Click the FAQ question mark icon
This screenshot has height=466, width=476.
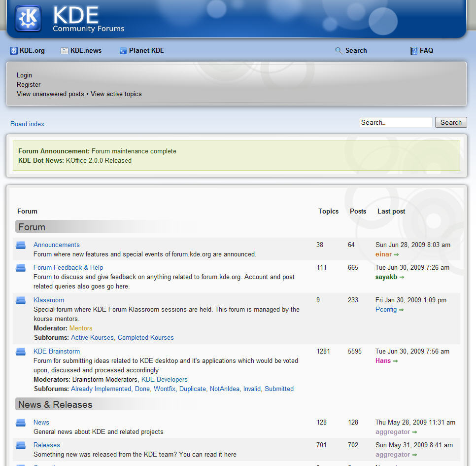point(413,51)
